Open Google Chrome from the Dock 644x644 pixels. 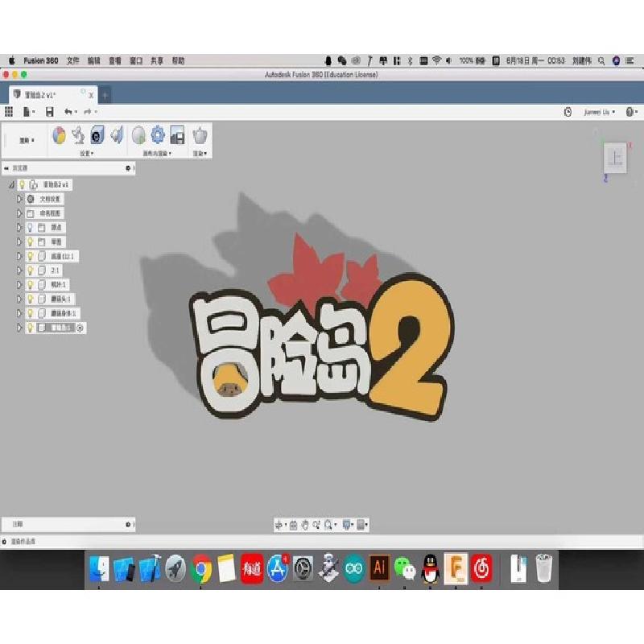[200, 568]
